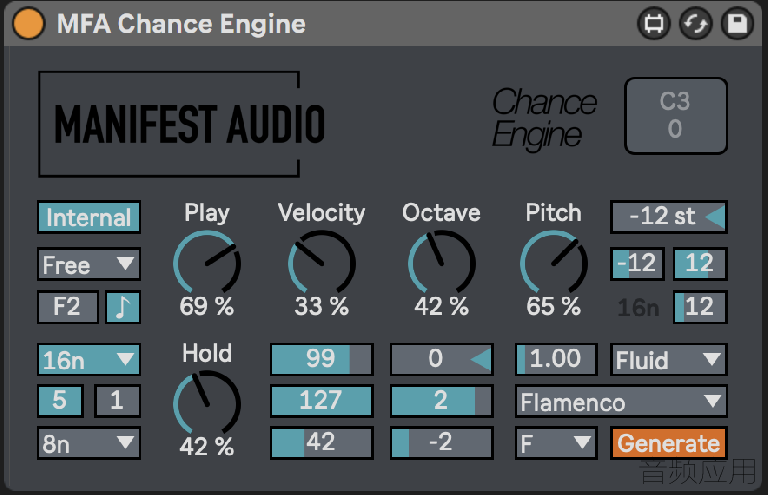
Task: Click the Play chance knob
Action: click(x=207, y=262)
